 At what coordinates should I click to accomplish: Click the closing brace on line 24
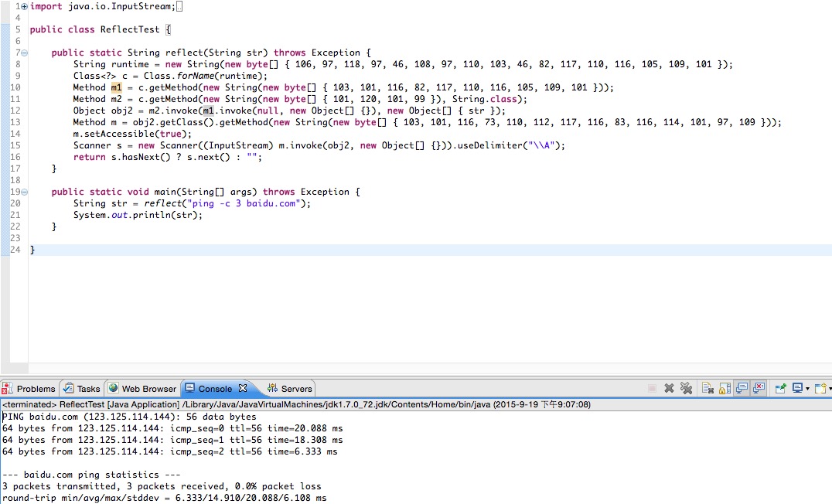tap(32, 250)
